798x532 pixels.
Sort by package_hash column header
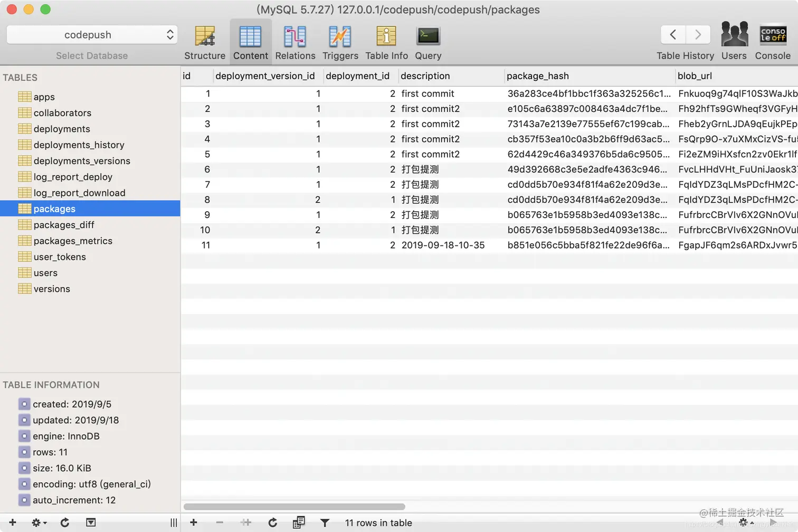pyautogui.click(x=590, y=76)
